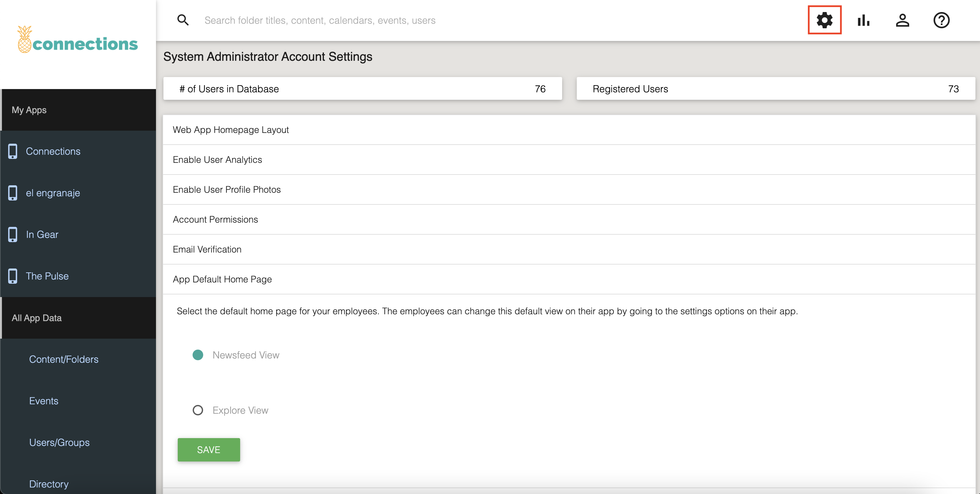Click the search magnifier icon
This screenshot has width=980, height=494.
coord(183,20)
